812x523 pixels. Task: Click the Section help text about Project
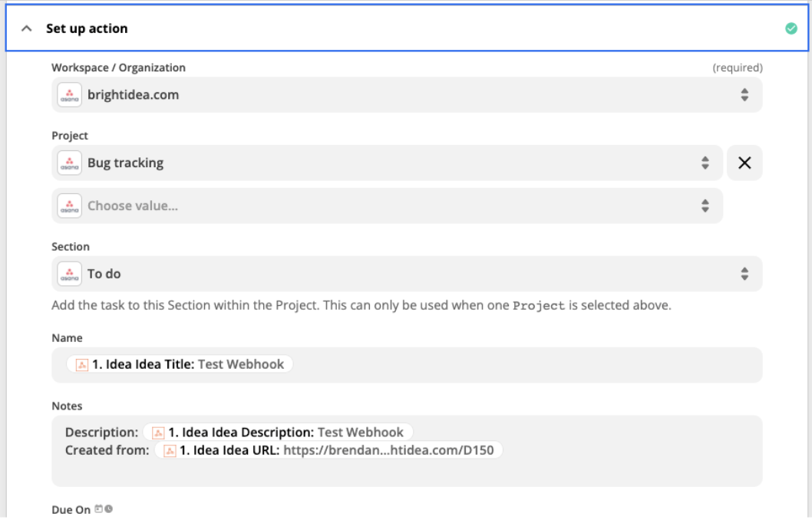tap(361, 305)
